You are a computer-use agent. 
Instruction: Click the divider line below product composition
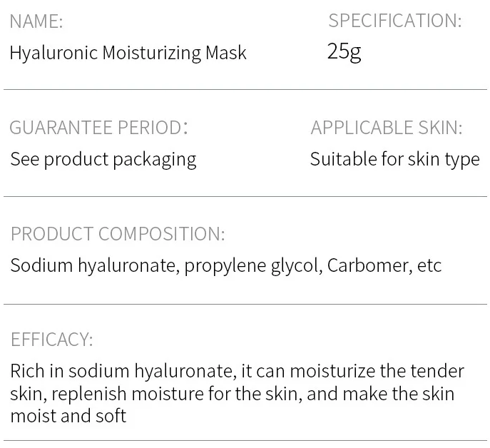pyautogui.click(x=245, y=304)
